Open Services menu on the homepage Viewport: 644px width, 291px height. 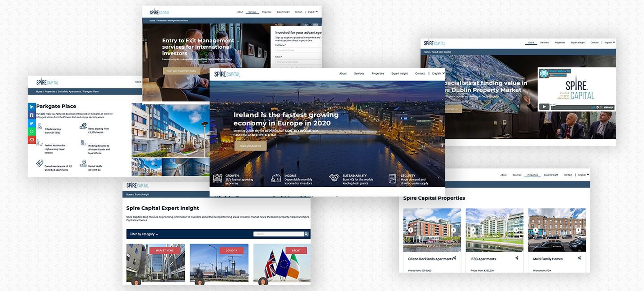tap(359, 73)
